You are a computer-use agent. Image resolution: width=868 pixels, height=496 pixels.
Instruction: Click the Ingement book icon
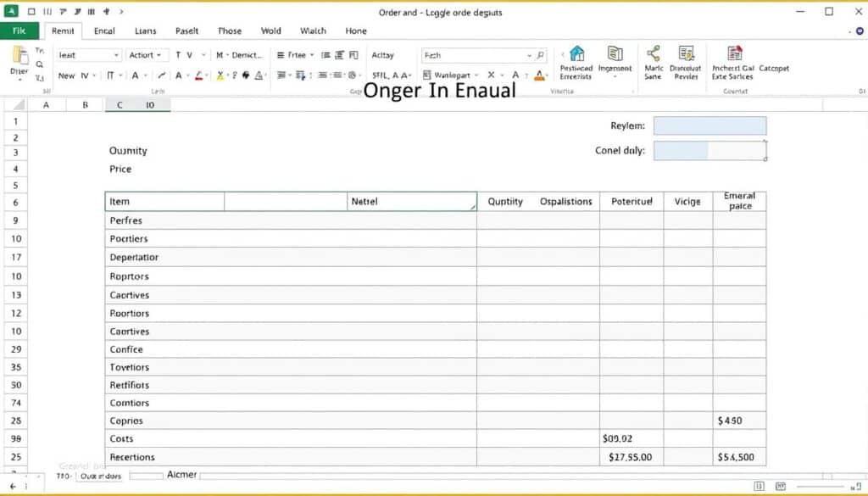tap(615, 53)
